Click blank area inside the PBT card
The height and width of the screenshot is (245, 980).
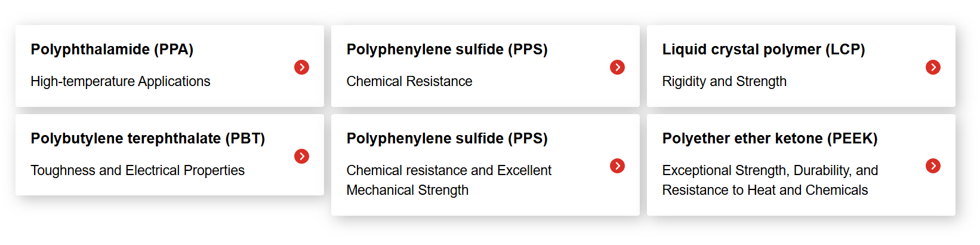coord(281,182)
